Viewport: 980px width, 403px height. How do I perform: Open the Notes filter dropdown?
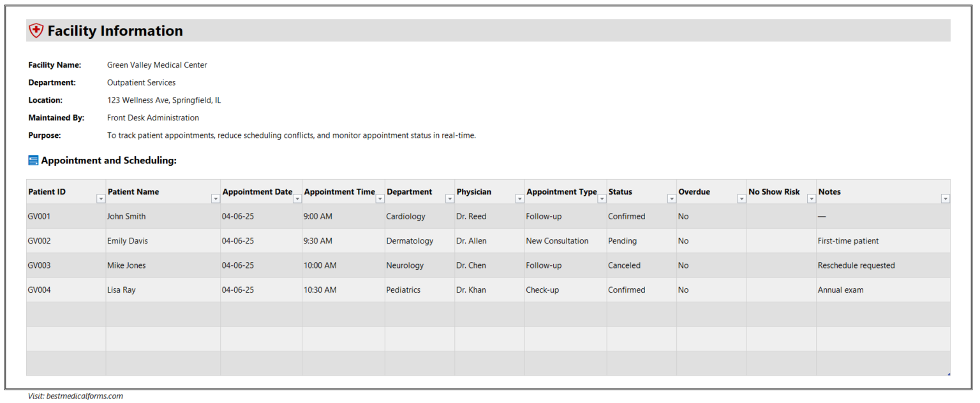coord(946,199)
